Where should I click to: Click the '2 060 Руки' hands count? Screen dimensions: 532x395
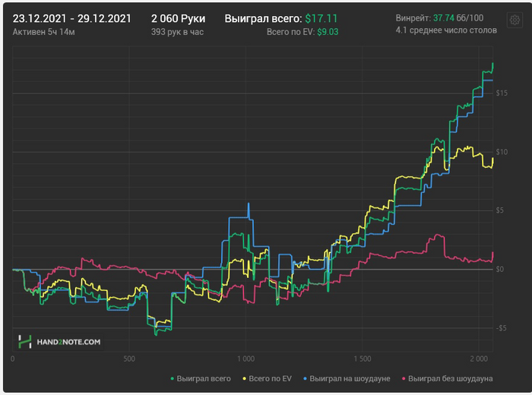pos(178,18)
